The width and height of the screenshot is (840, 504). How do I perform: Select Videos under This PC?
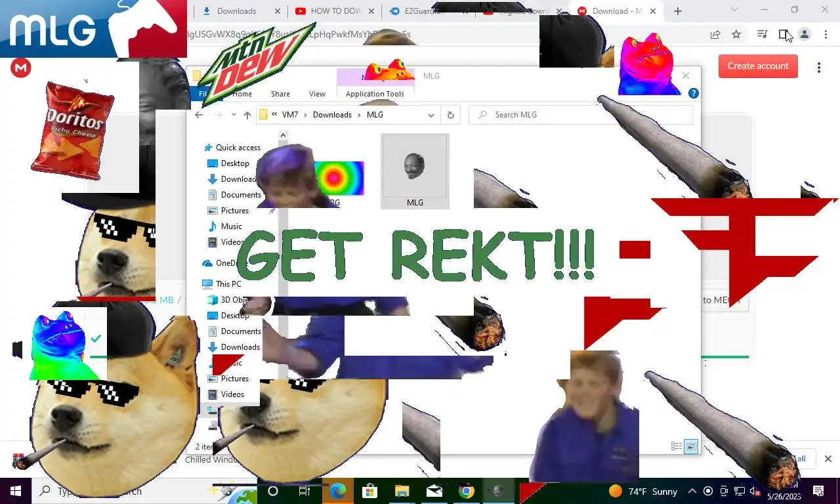coord(226,394)
